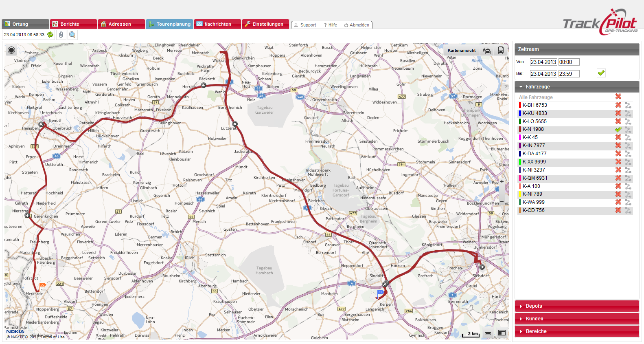The image size is (644, 344).
Task: Click the red color swatch for K-BH 6753
Action: point(520,105)
